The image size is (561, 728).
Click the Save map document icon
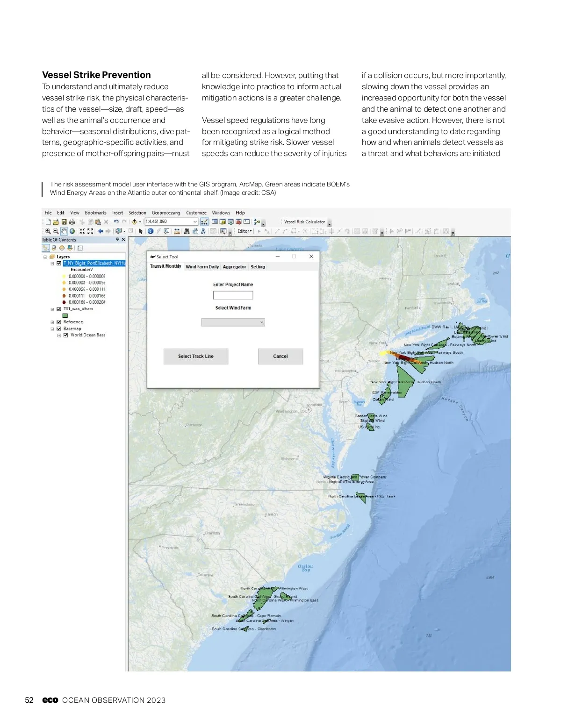tap(64, 222)
